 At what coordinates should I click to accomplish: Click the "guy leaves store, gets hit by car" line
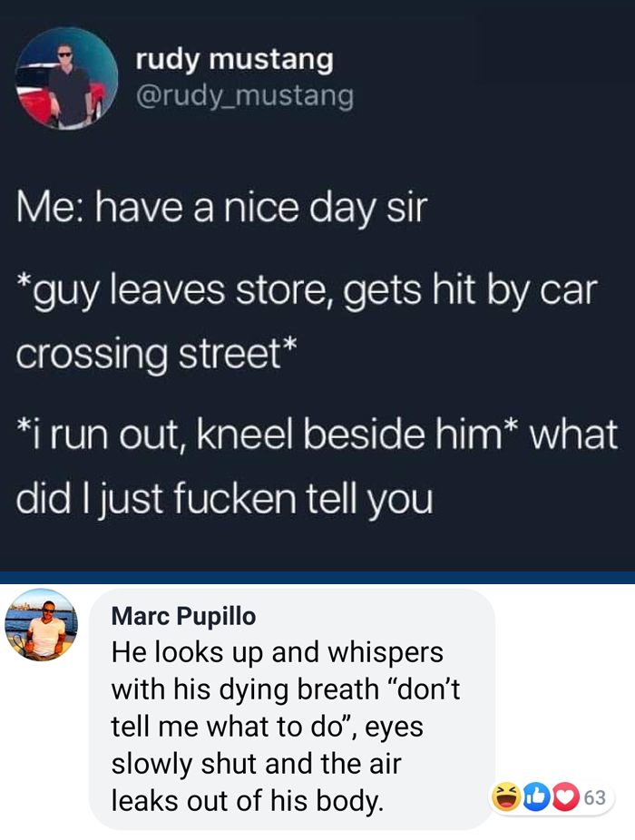click(307, 291)
